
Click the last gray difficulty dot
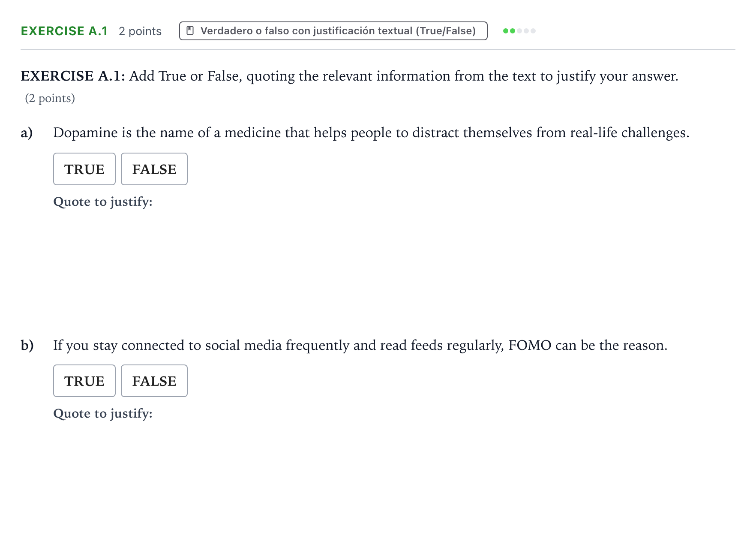(x=533, y=31)
